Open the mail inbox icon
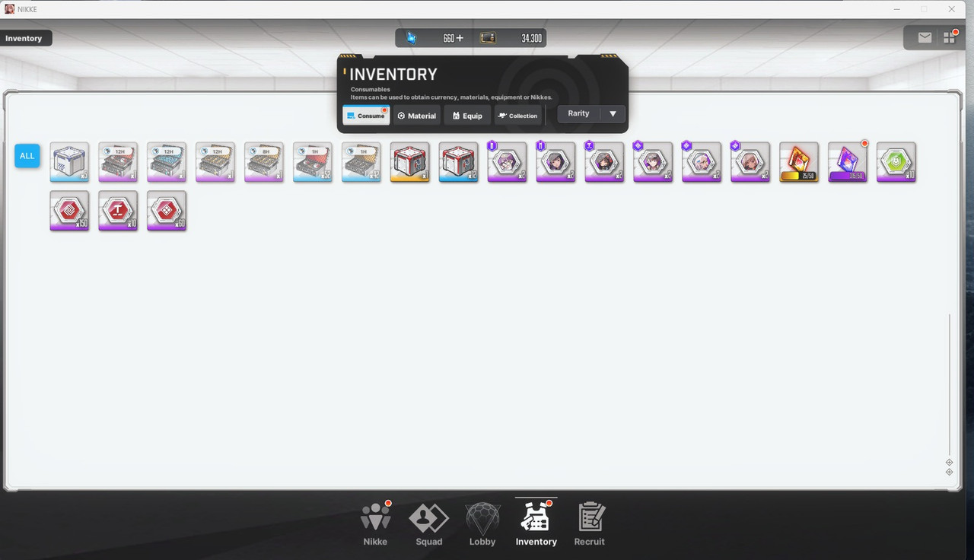974x560 pixels. click(925, 37)
